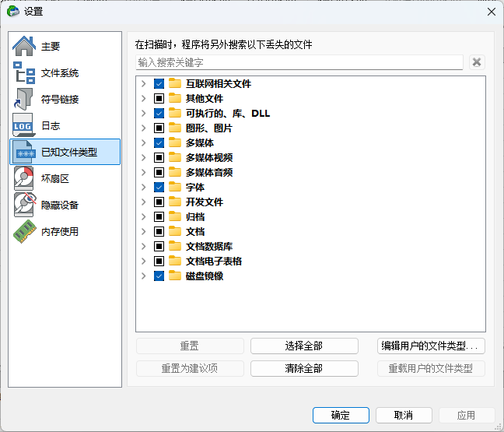Toggle the 多媒体视频 checkbox
This screenshot has width=504, height=432.
(159, 157)
